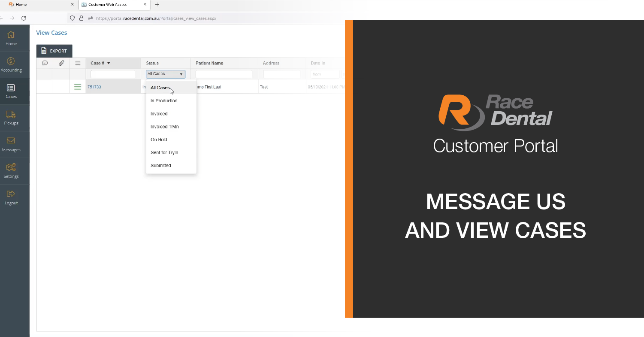Screen dimensions: 644x337
Task: Open the Home sidebar icon
Action: click(x=11, y=35)
